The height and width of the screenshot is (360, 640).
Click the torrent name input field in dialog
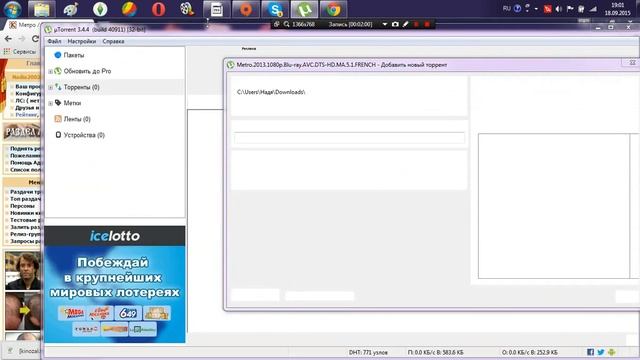tap(349, 138)
